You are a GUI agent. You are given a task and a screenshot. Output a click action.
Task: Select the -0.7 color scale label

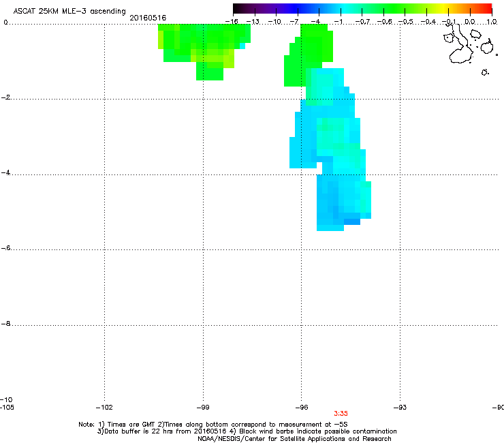(x=362, y=22)
